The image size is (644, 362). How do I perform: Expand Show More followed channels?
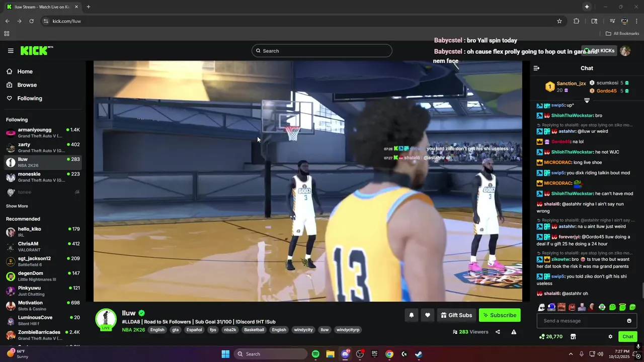point(17,206)
